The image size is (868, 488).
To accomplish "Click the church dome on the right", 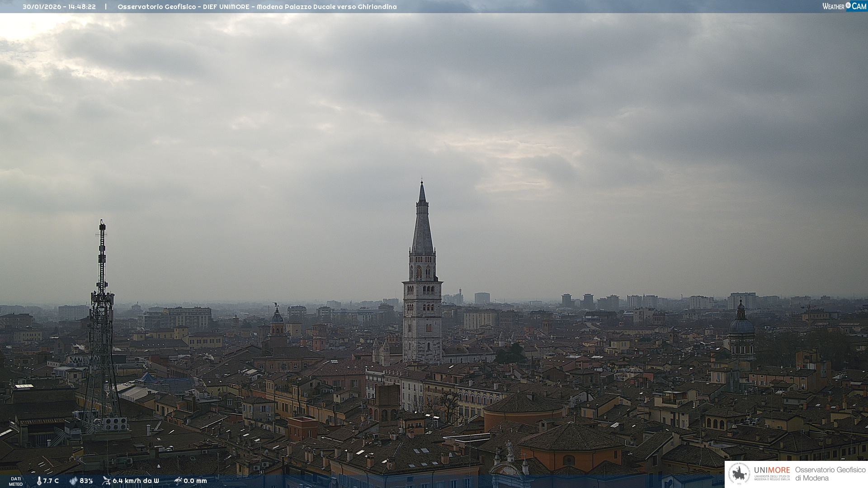I will (x=741, y=325).
